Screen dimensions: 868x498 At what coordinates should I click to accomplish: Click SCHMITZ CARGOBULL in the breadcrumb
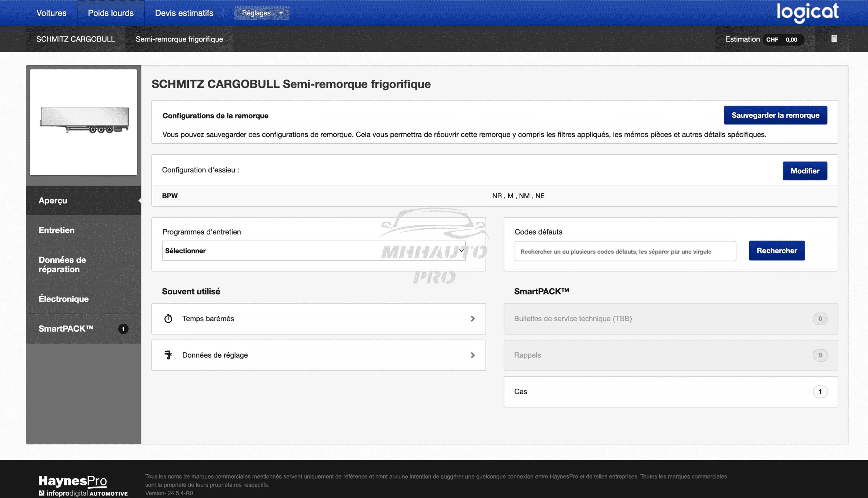point(76,39)
